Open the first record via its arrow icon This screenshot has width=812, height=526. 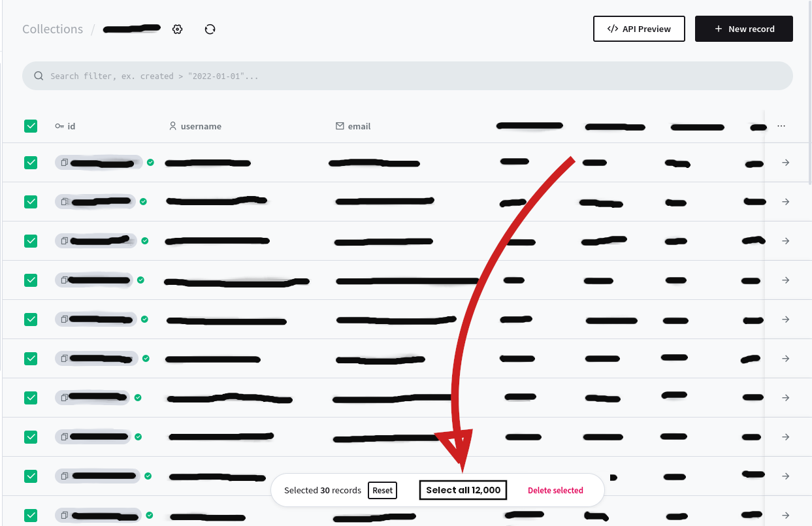coord(785,162)
